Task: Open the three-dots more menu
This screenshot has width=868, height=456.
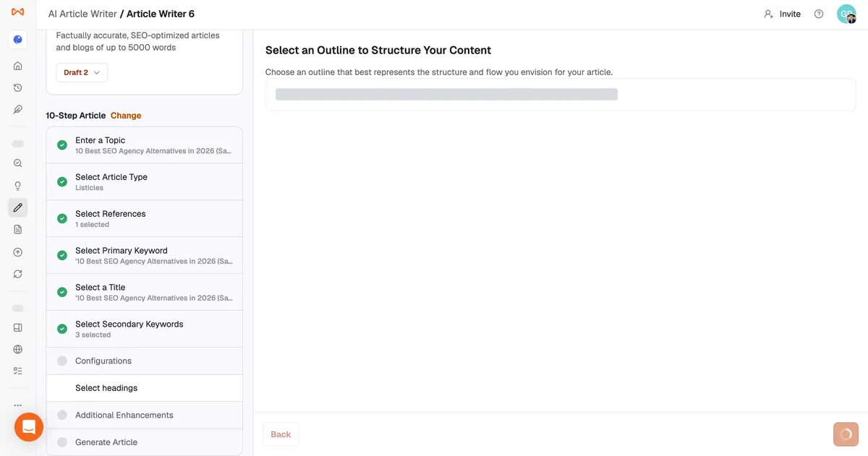Action: 18,405
